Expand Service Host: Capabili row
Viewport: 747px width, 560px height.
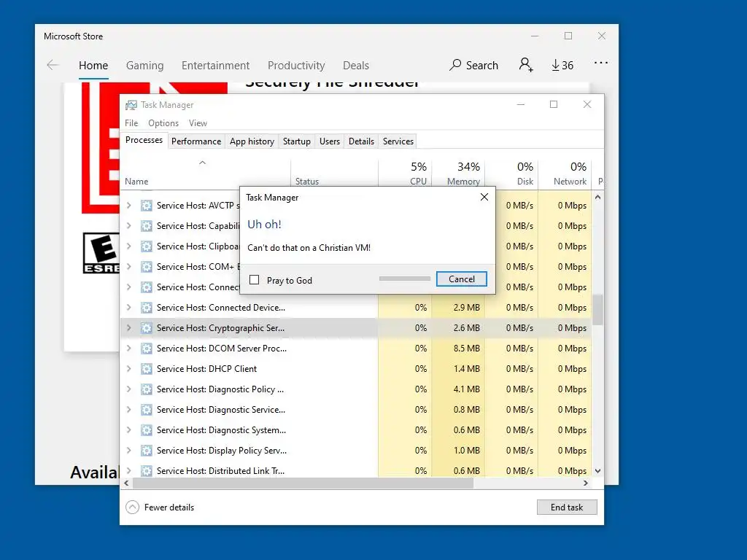coord(128,226)
